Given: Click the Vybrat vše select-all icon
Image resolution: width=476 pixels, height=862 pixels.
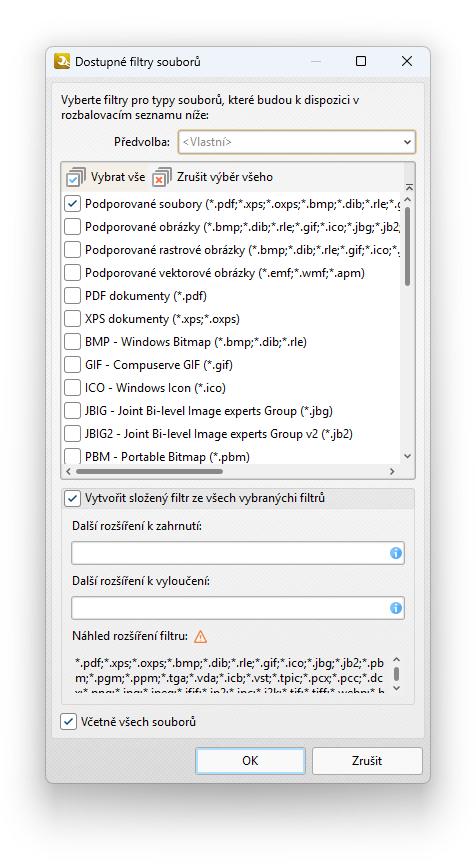Looking at the screenshot, I should click(x=75, y=177).
